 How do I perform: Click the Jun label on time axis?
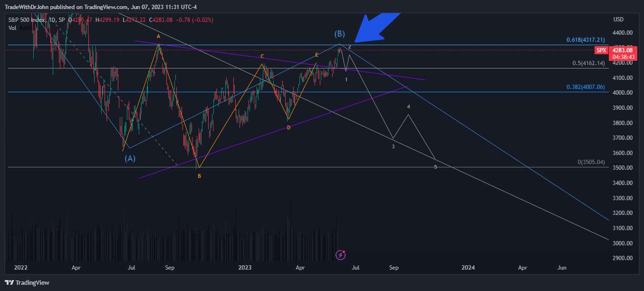point(562,268)
